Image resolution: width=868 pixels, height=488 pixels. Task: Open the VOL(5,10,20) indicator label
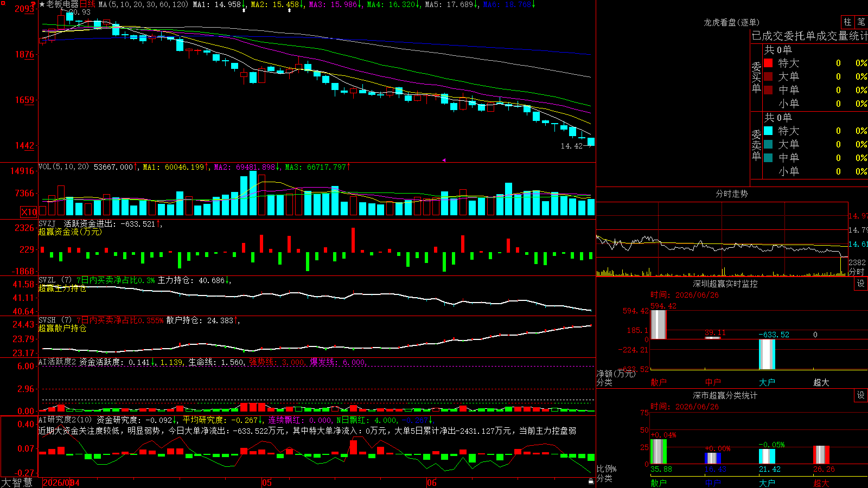coord(63,167)
